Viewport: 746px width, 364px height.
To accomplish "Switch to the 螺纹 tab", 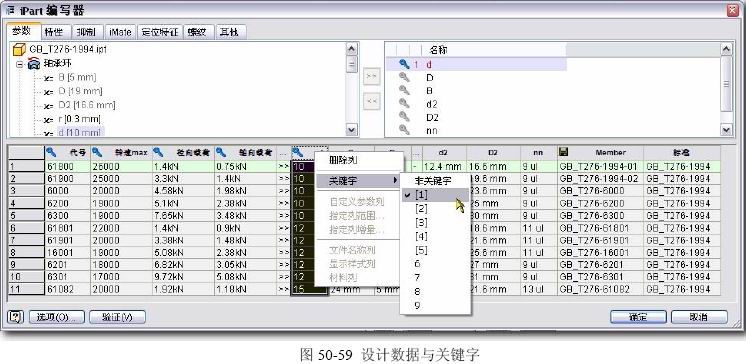I will tap(198, 32).
